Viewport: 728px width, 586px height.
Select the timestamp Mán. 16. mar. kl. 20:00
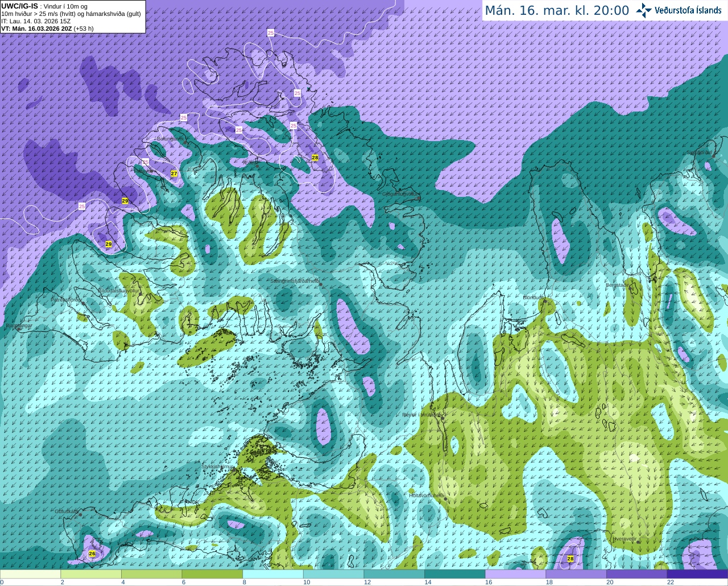point(557,11)
